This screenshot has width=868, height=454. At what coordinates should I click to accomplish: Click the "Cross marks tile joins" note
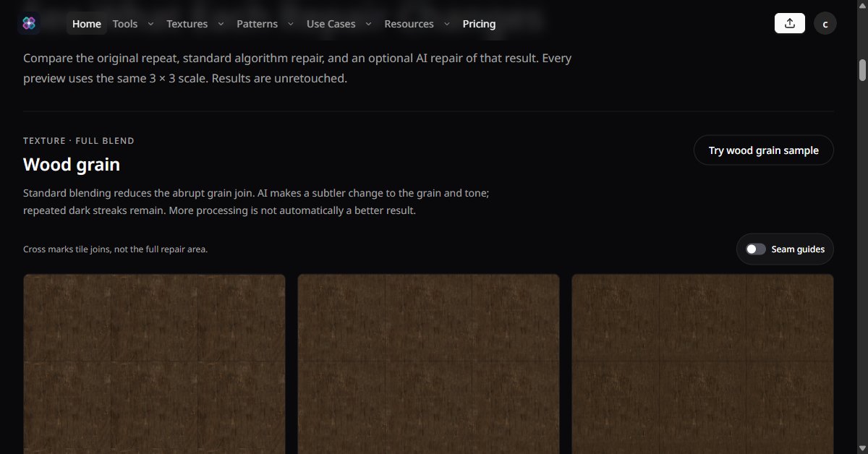[x=115, y=249]
